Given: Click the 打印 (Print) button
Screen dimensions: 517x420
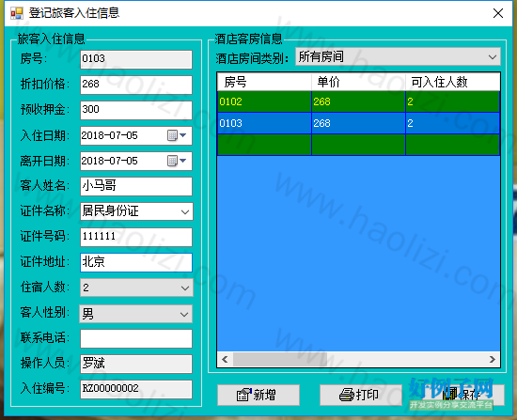Looking at the screenshot, I should (361, 395).
